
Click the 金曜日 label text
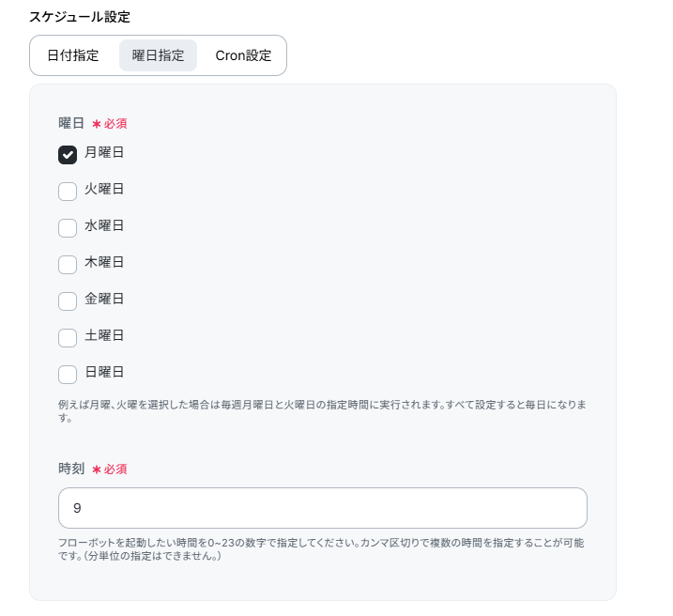(104, 299)
